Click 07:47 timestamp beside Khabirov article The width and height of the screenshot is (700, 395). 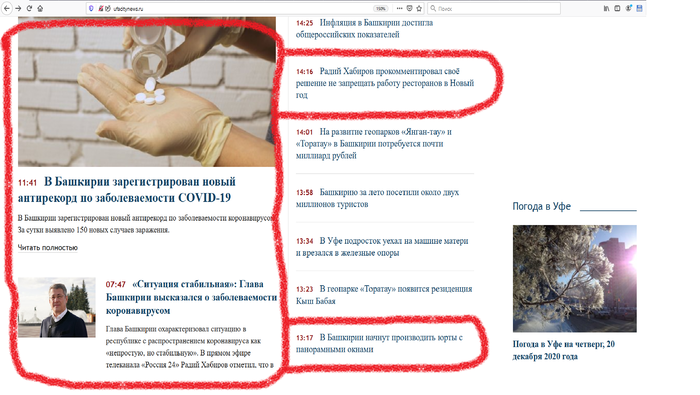(x=116, y=284)
